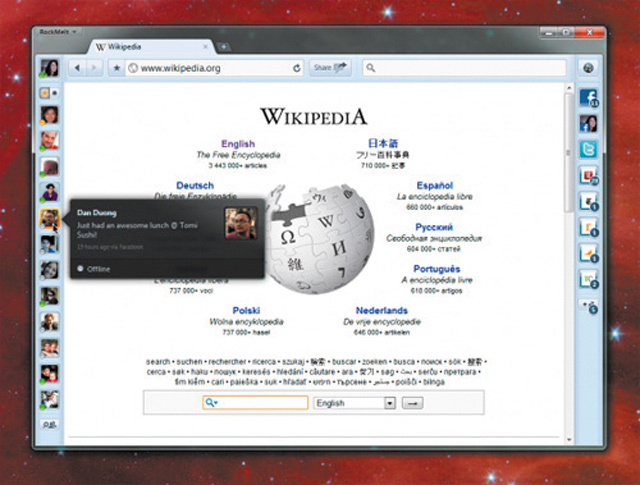
Task: Open the Facebook news feed icon
Action: (x=588, y=98)
